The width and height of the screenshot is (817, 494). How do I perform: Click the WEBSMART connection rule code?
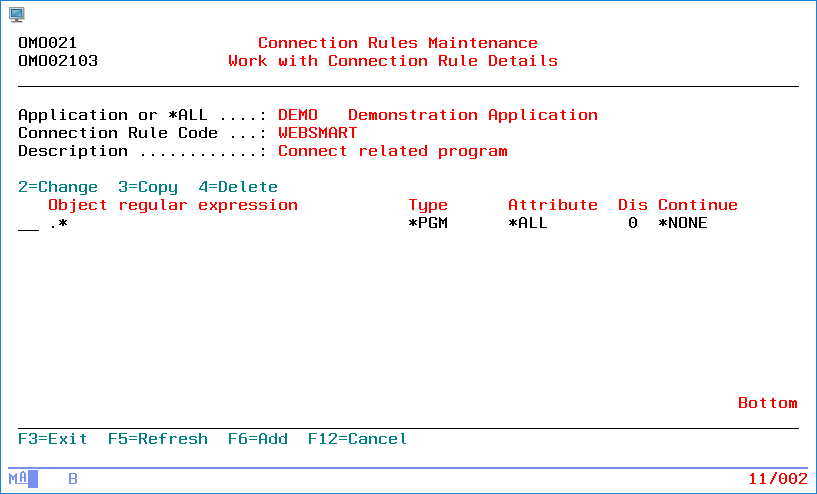click(x=317, y=133)
